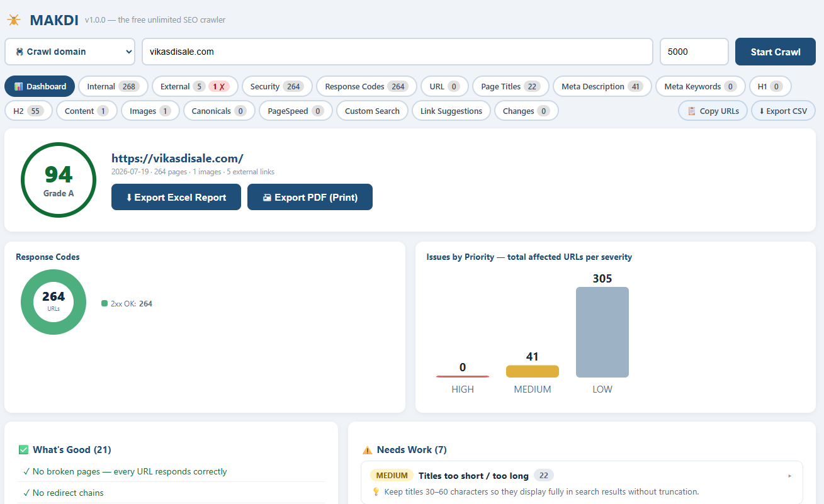
Task: Click the green 2xx OK legend swatch
Action: point(104,303)
